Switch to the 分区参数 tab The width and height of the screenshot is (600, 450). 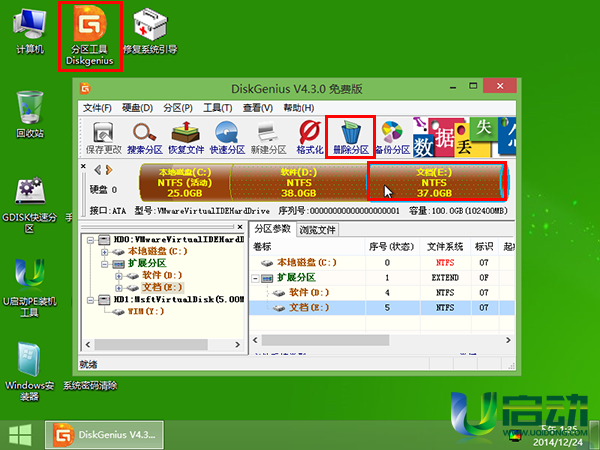(x=273, y=229)
